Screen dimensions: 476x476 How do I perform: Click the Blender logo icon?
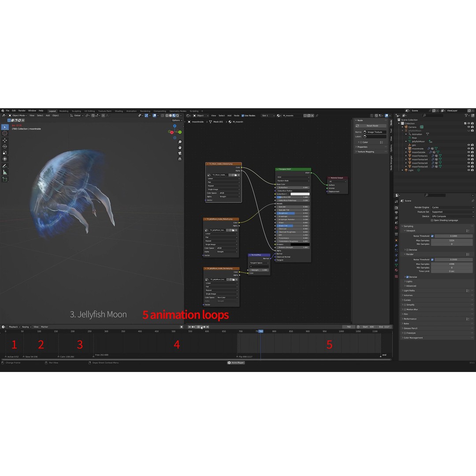tap(3, 111)
